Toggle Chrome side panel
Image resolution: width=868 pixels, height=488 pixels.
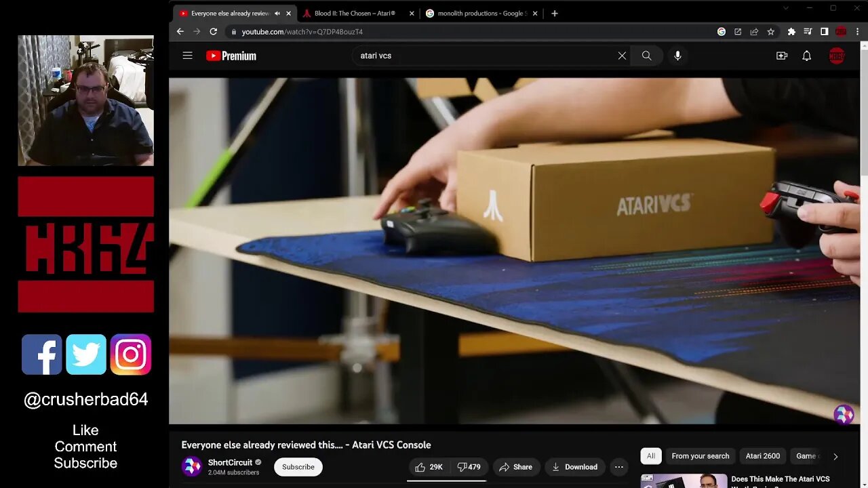point(825,32)
